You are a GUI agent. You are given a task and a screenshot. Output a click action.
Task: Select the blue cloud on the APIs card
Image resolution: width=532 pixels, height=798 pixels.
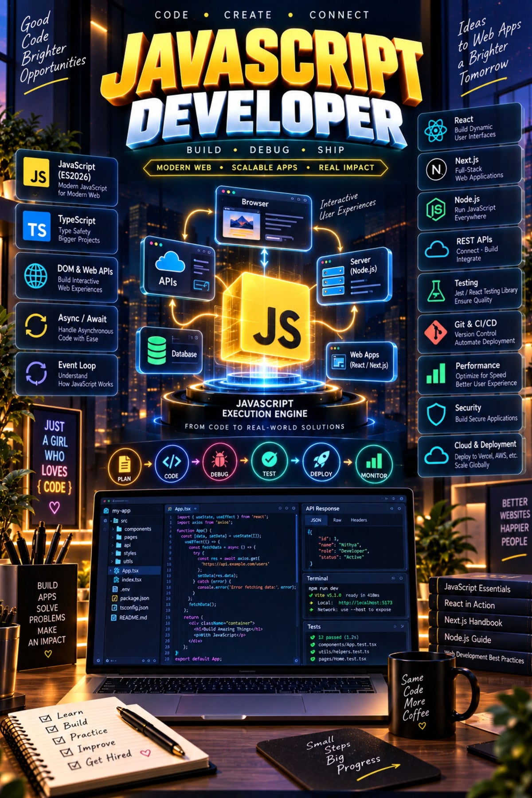(170, 262)
